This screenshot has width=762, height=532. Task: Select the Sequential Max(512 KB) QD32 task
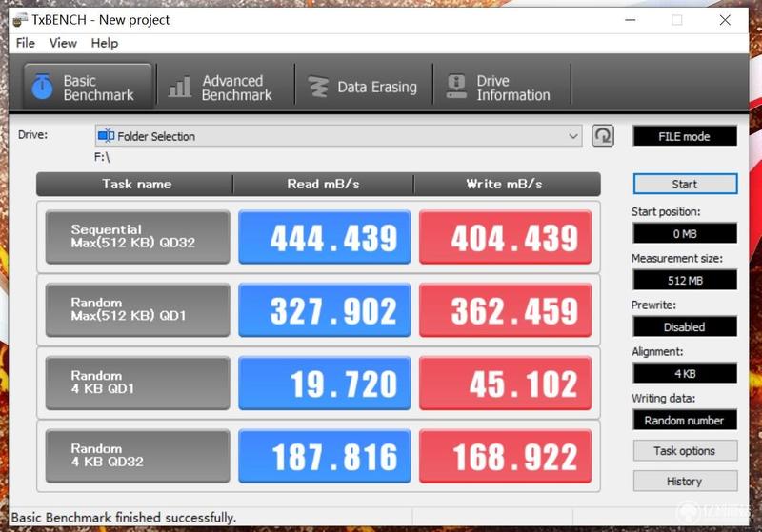click(x=137, y=237)
